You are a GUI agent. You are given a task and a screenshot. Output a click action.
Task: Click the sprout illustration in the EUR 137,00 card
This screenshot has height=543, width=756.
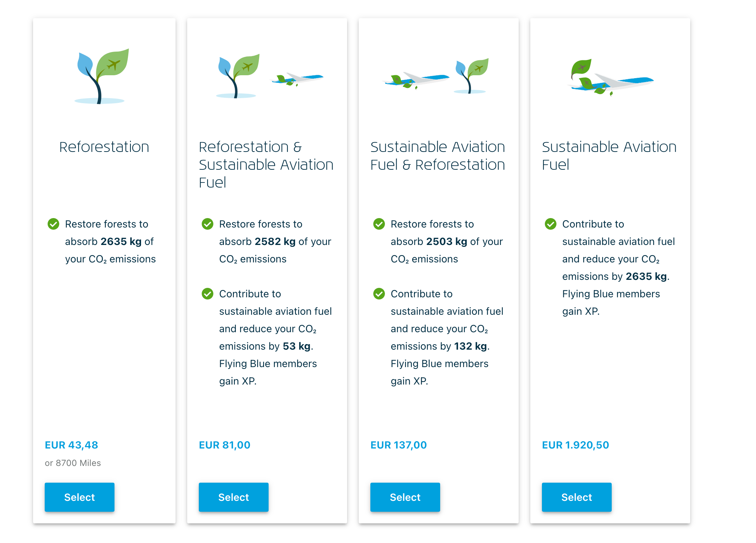[471, 76]
